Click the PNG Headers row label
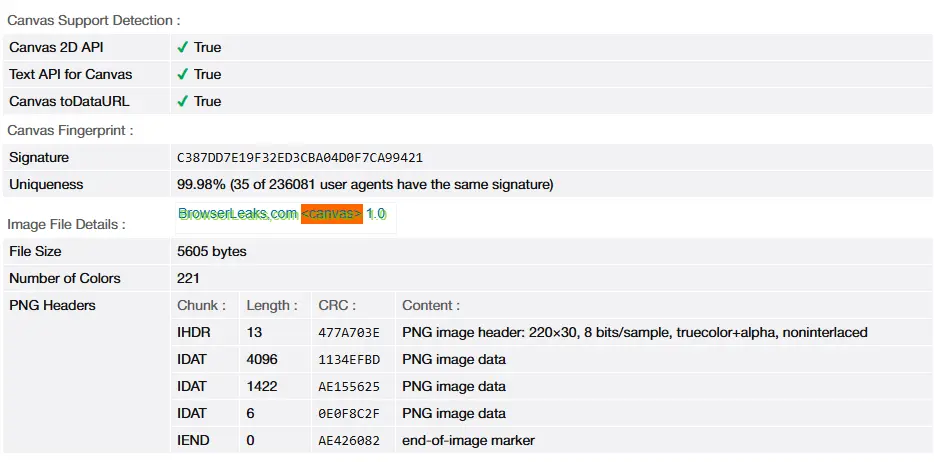The height and width of the screenshot is (462, 934). click(52, 305)
